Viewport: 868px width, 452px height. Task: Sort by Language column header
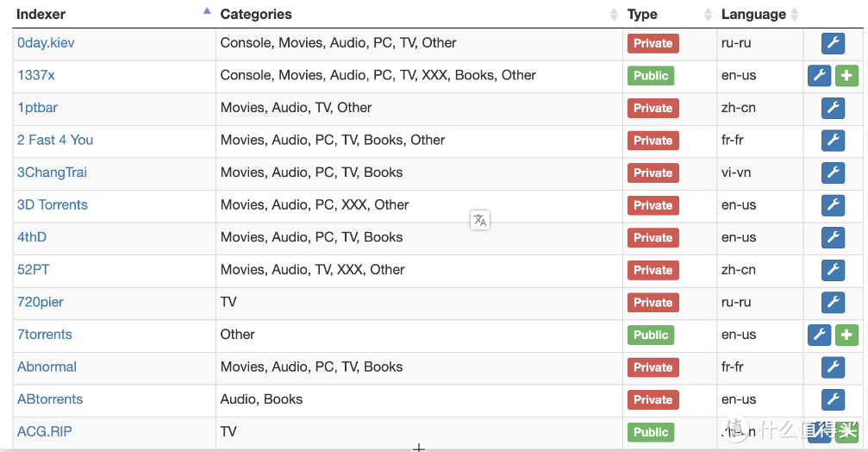(x=753, y=14)
